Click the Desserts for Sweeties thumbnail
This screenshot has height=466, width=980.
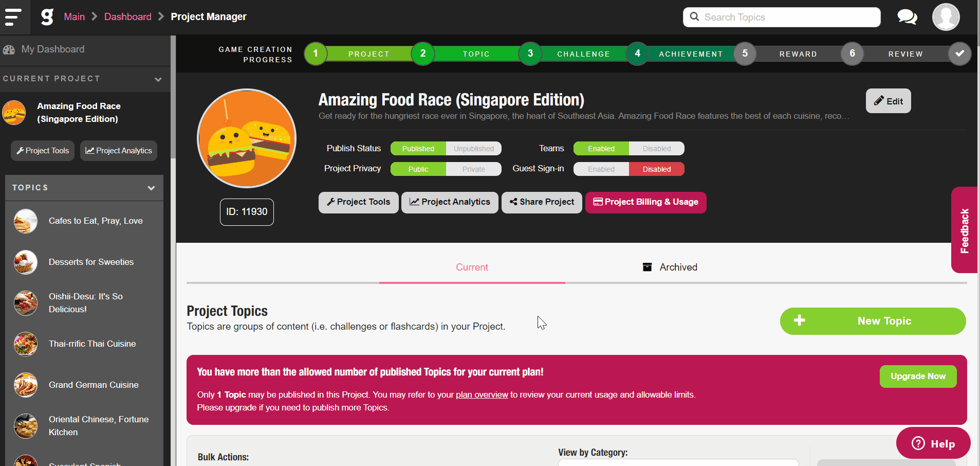[x=26, y=262]
